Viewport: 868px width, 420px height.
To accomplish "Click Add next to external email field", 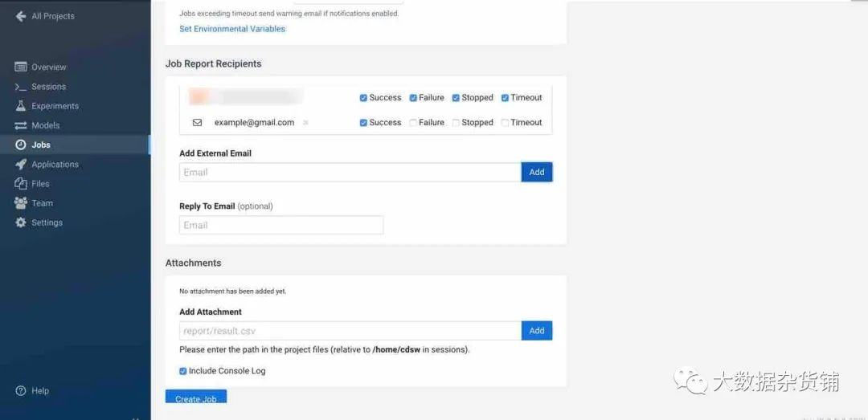I will tap(536, 172).
